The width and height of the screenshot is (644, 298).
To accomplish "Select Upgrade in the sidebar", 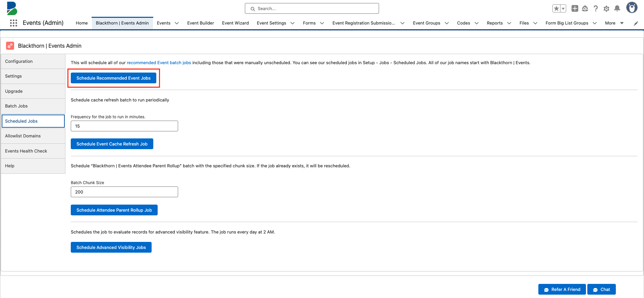I will (x=33, y=91).
